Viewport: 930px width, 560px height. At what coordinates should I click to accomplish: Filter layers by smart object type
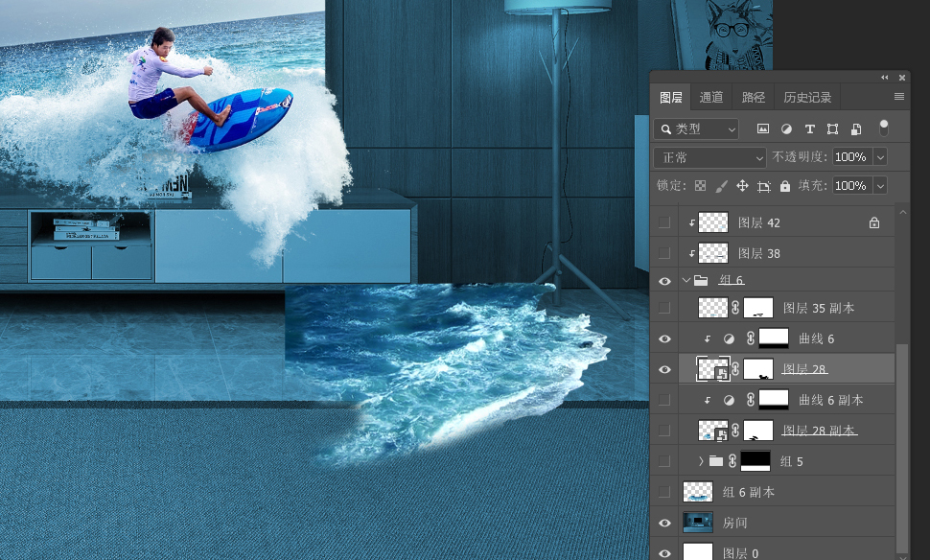[855, 128]
